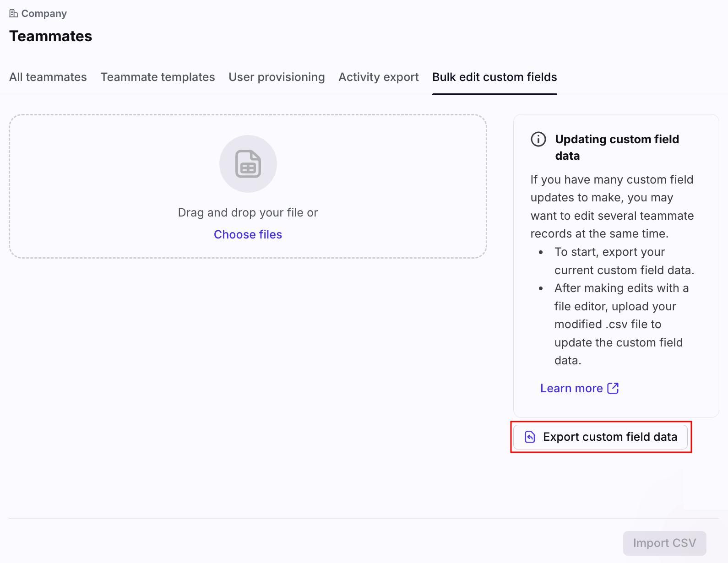Select the Activity export tab
The width and height of the screenshot is (728, 563).
click(378, 77)
